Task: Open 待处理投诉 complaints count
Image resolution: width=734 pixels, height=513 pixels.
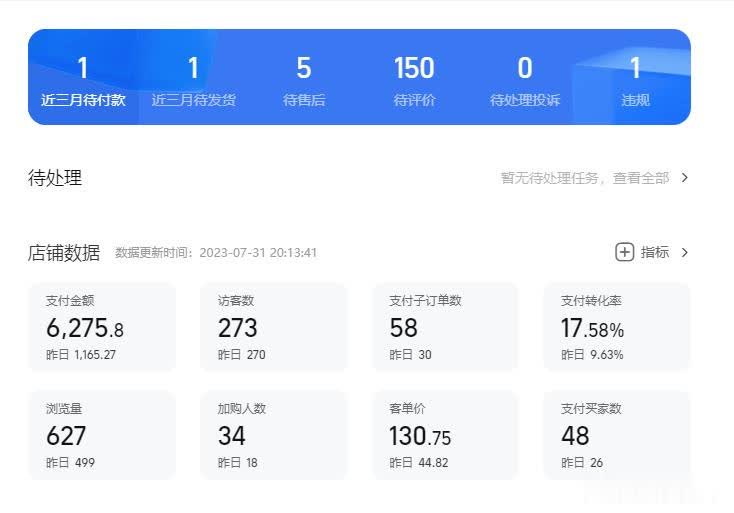Action: (525, 80)
